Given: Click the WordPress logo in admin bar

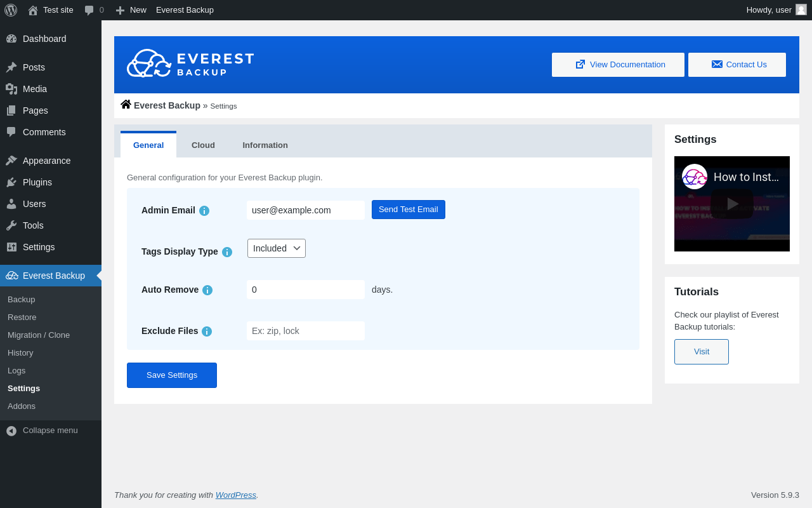Looking at the screenshot, I should click(11, 10).
